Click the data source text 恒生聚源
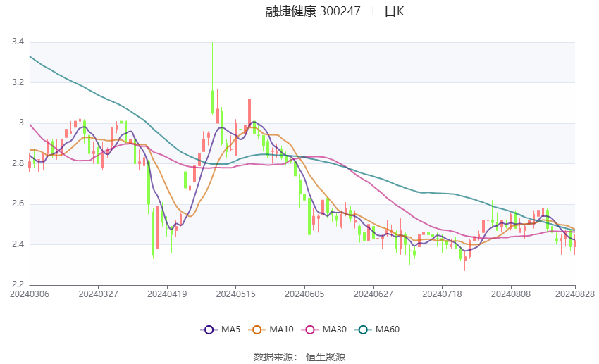The width and height of the screenshot is (599, 364). tap(326, 357)
